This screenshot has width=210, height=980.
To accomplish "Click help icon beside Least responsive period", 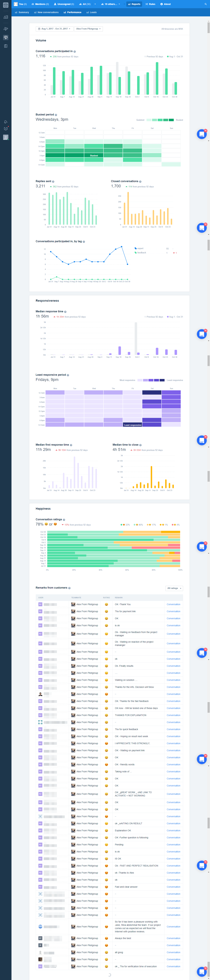I will [68, 375].
